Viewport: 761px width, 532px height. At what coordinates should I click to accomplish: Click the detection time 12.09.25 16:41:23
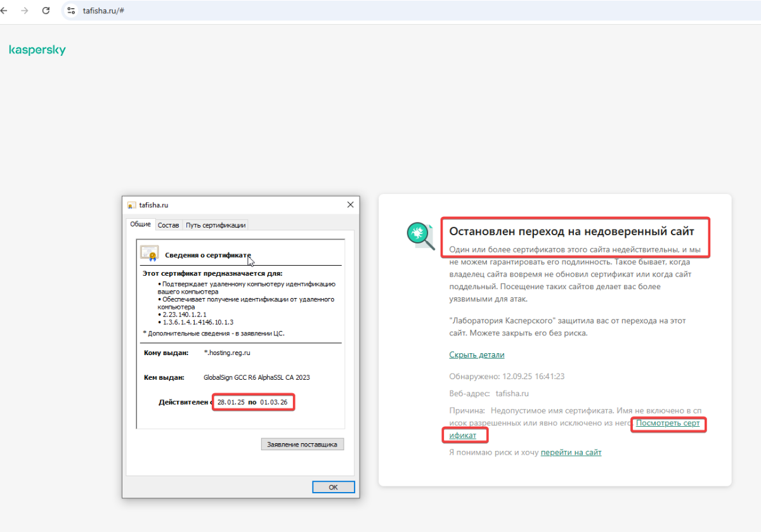[533, 376]
